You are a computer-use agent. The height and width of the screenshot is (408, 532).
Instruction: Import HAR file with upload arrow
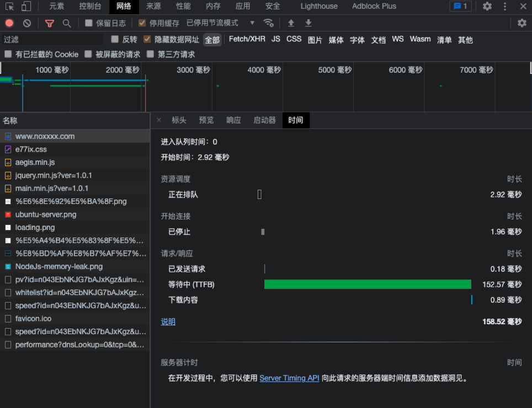(x=291, y=23)
